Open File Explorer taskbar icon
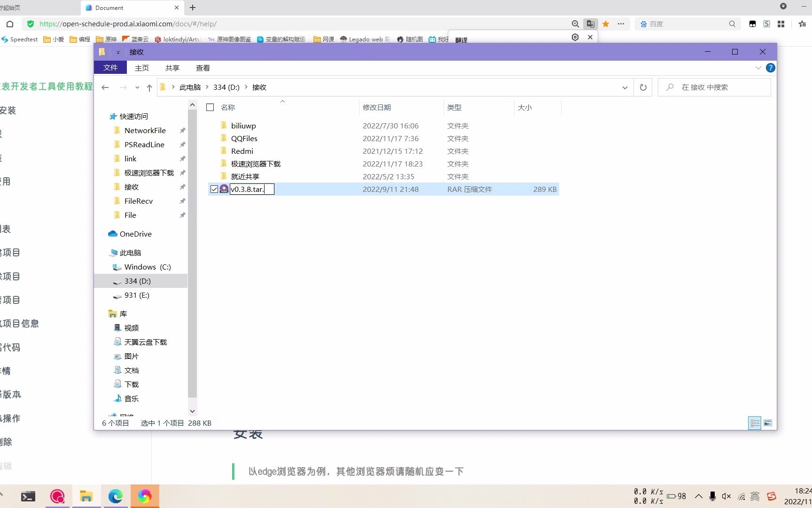The width and height of the screenshot is (812, 508). pyautogui.click(x=86, y=496)
